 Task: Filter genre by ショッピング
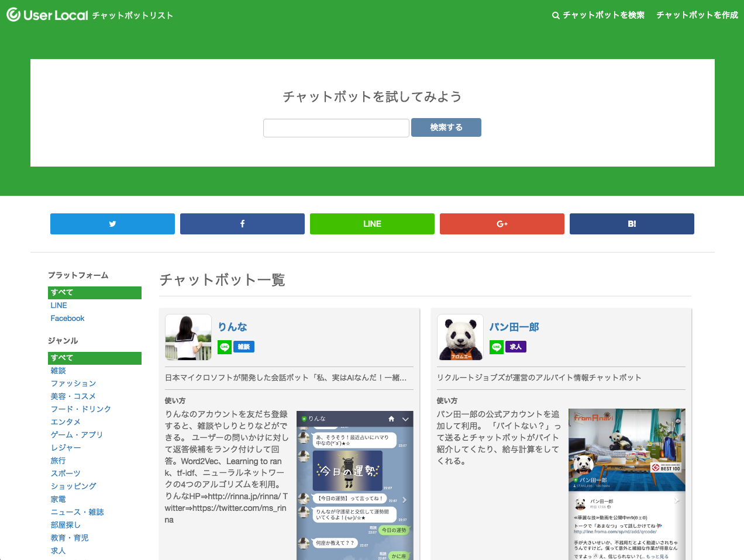point(73,486)
